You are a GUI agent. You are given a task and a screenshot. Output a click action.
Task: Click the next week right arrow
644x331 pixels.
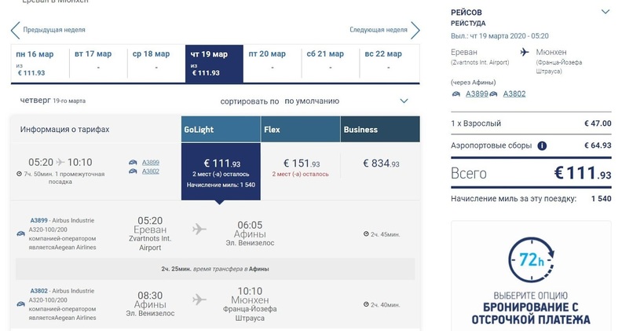click(414, 31)
